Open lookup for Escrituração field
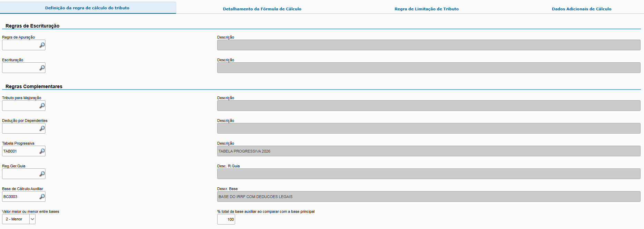Viewport: 644px width, 229px height. pyautogui.click(x=42, y=68)
